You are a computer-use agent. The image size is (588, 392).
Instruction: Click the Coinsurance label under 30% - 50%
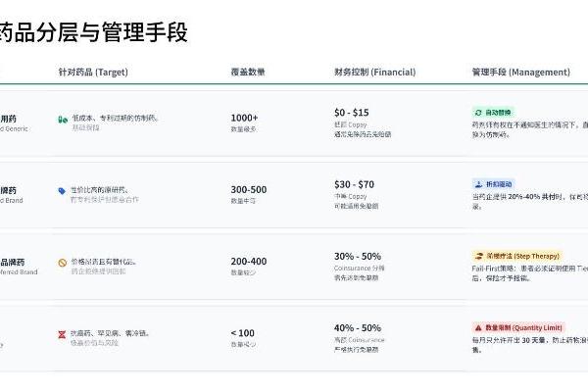(x=359, y=269)
